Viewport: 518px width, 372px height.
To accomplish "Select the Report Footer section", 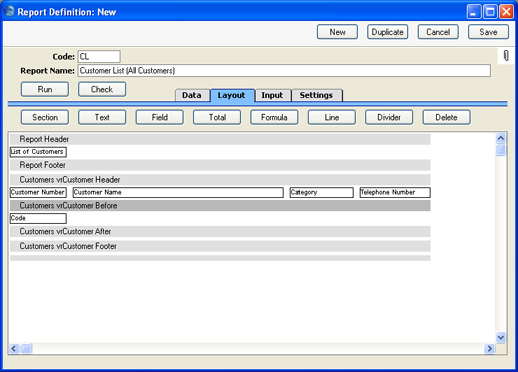I will point(220,165).
